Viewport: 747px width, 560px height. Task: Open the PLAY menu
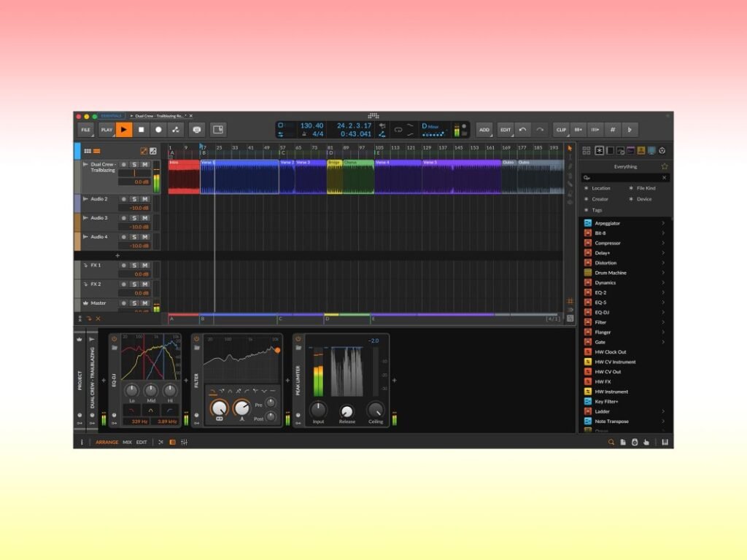[x=107, y=130]
